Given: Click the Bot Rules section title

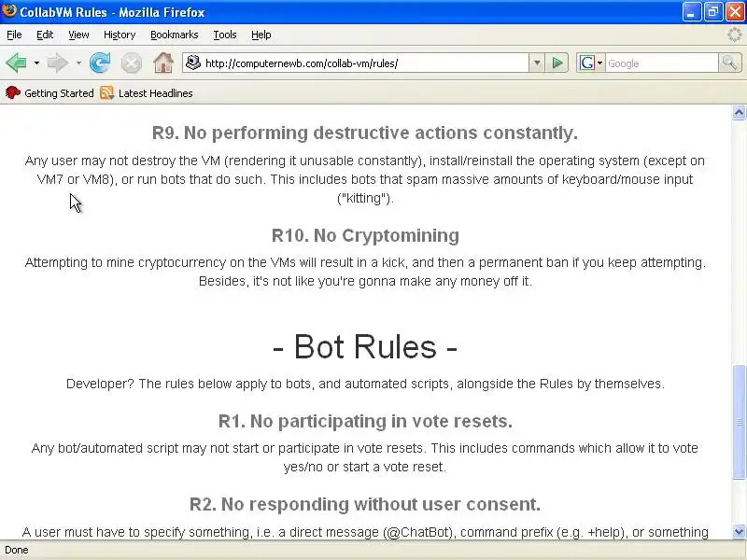Looking at the screenshot, I should [365, 346].
